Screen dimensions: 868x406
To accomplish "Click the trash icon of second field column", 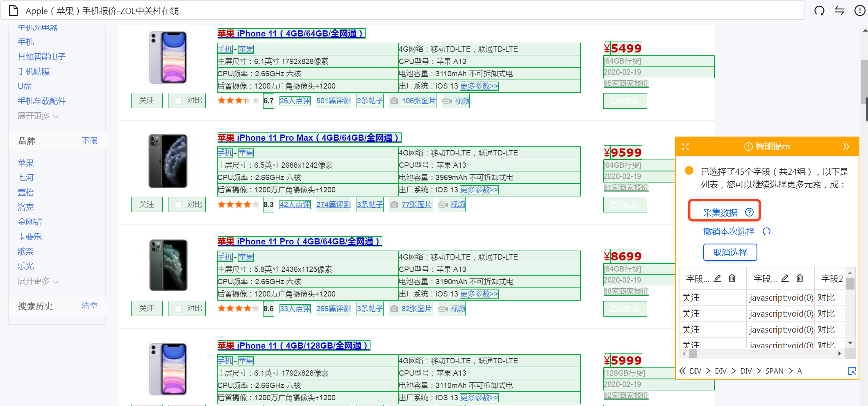I will (800, 278).
